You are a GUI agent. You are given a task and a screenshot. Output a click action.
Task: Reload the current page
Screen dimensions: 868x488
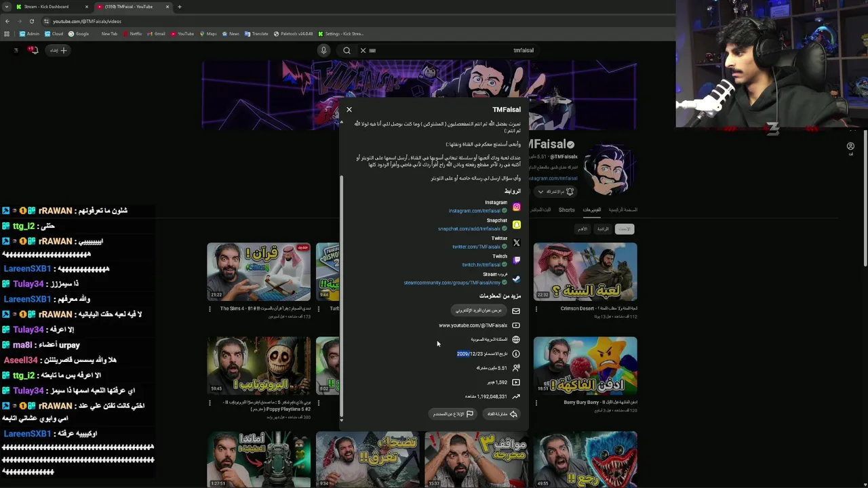(31, 21)
